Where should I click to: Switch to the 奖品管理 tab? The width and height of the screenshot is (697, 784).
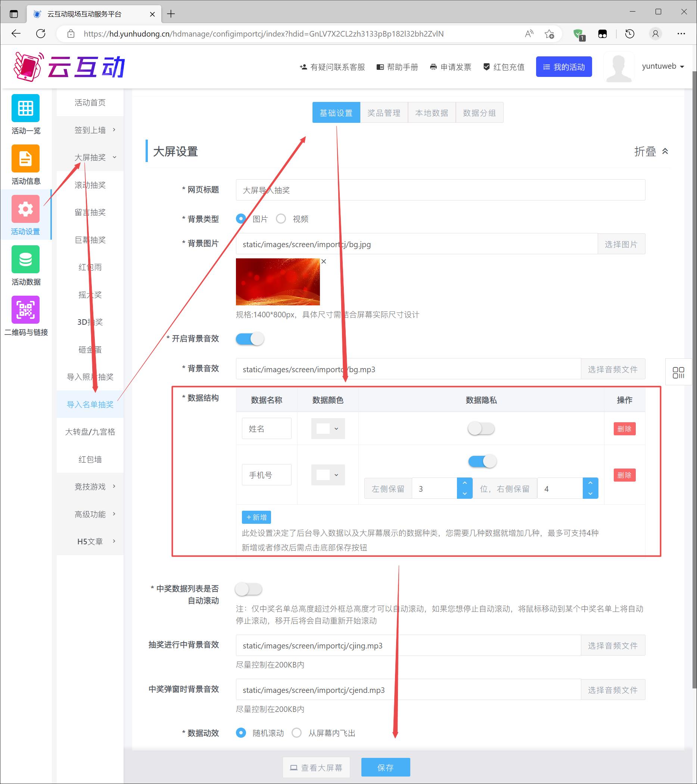[384, 113]
